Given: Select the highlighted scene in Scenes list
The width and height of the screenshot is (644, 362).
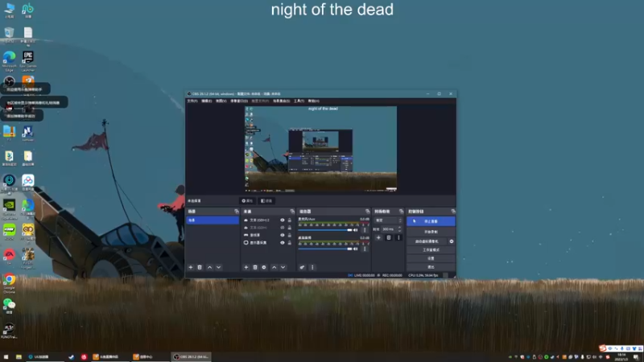Looking at the screenshot, I should [x=213, y=220].
